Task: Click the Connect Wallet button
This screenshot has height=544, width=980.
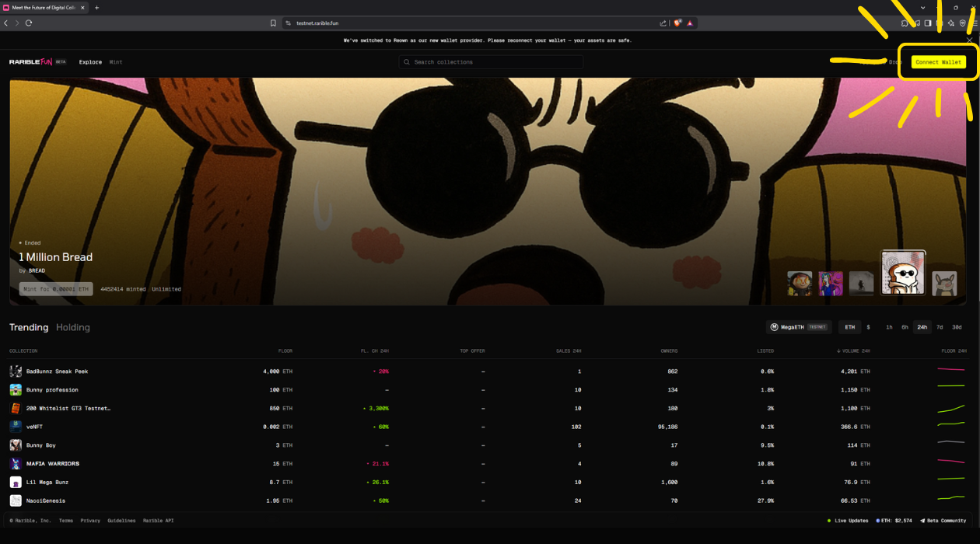Action: click(939, 62)
